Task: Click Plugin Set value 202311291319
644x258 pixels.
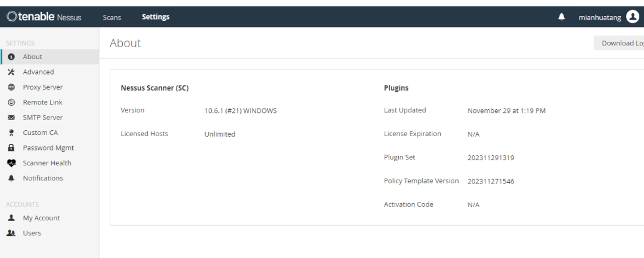Action: [491, 158]
